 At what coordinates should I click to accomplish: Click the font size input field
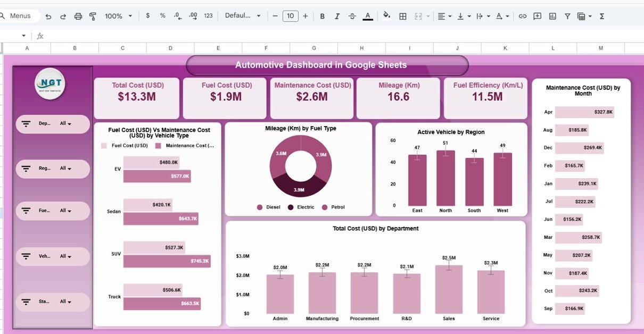coord(290,16)
